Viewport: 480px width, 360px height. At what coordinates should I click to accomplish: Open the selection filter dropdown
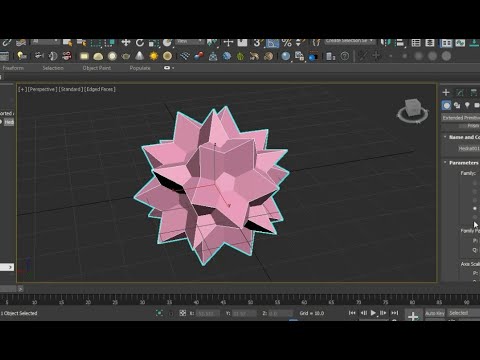(x=45, y=41)
